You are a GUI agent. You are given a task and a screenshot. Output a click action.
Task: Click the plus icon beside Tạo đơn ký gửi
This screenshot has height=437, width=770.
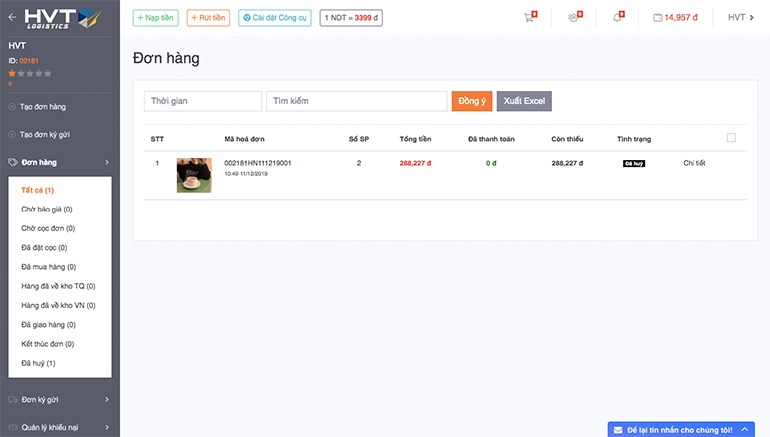tap(12, 134)
